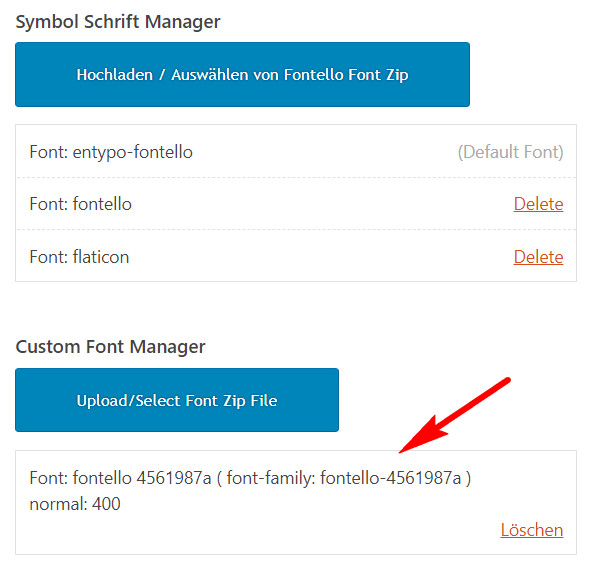607x569 pixels.
Task: Click Hochladen / Auswählen von Fontello Font Zip
Action: point(242,74)
